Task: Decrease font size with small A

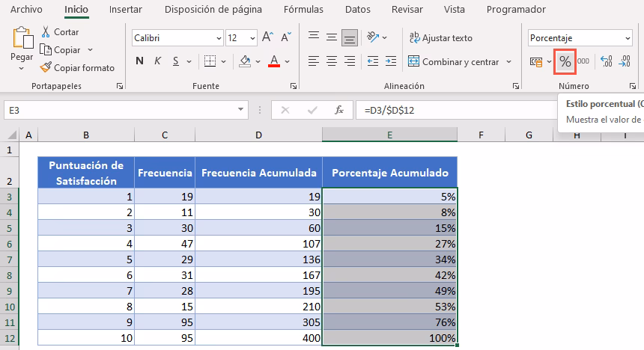Action: [x=286, y=37]
